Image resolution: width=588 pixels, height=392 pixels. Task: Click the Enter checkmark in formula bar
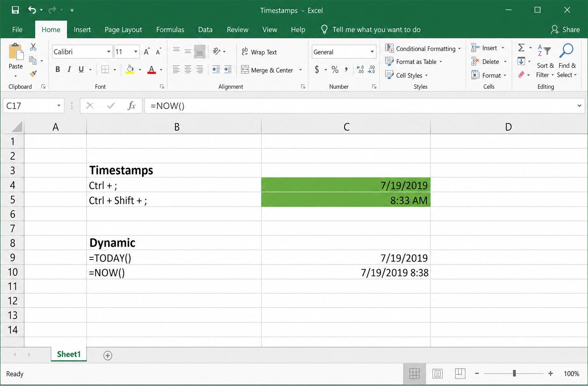pos(111,106)
